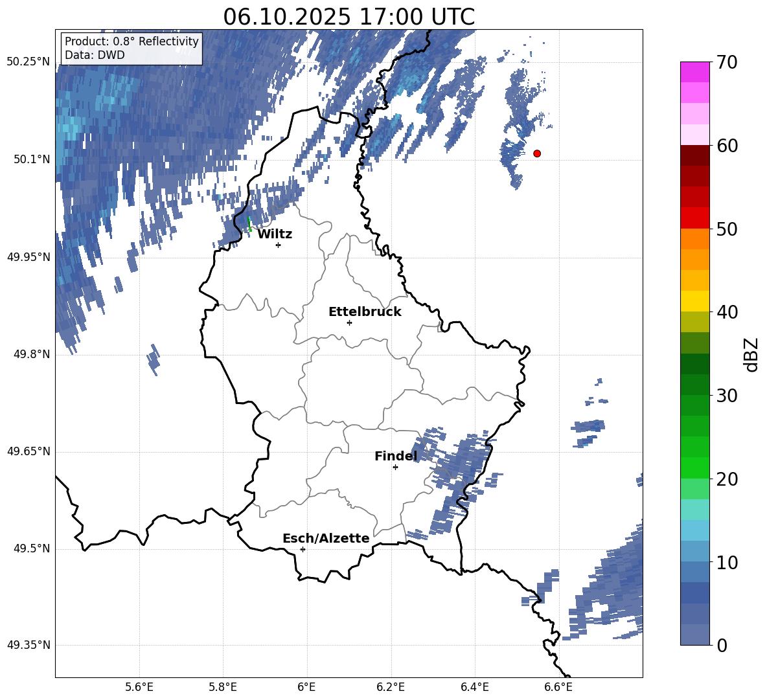Click the 5.8°E longitude label
The image size is (767, 700).
tap(223, 687)
